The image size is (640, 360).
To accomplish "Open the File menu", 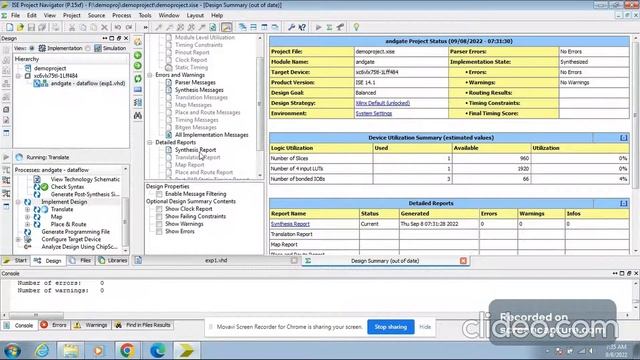I will [x=16, y=16].
